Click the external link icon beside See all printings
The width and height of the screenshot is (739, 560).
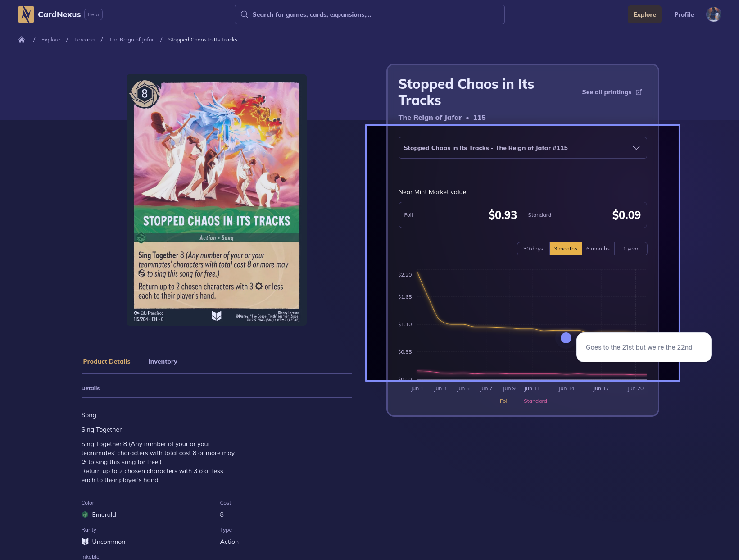tap(639, 92)
